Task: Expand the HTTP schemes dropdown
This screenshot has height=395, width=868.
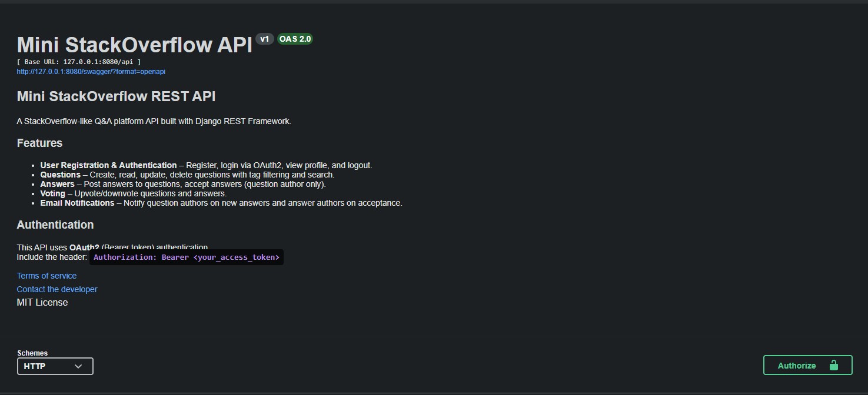Action: 55,366
